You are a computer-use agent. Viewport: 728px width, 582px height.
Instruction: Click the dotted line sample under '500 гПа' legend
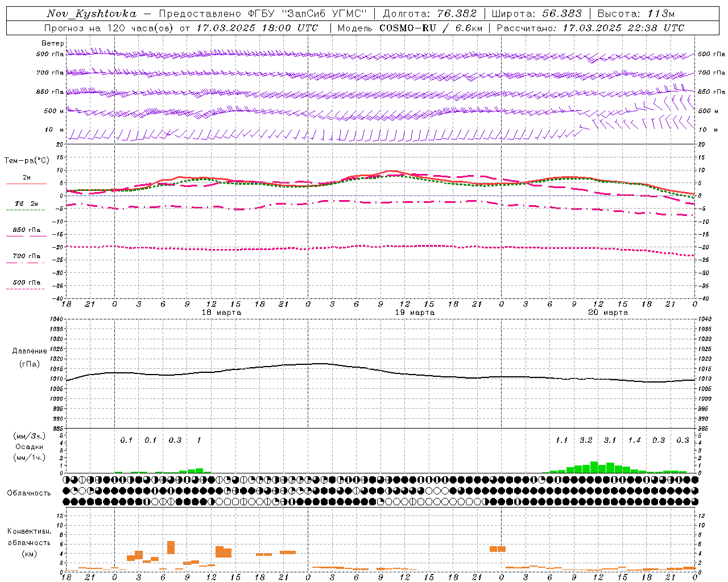click(25, 289)
